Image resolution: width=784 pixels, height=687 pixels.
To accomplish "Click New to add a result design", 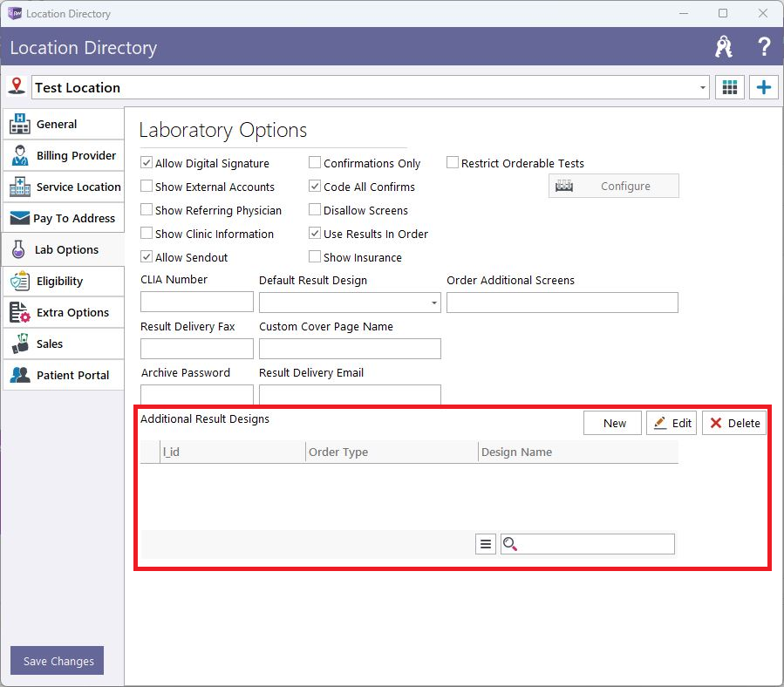I will tap(612, 423).
